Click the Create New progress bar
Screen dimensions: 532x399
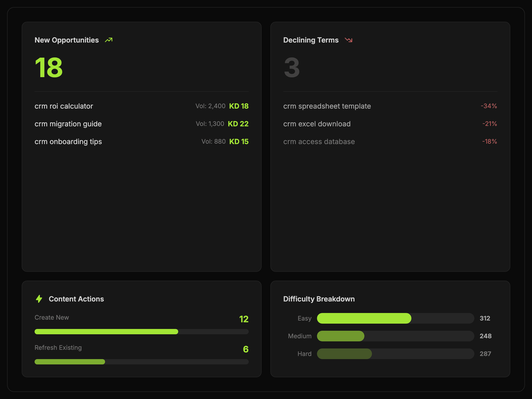pos(141,332)
